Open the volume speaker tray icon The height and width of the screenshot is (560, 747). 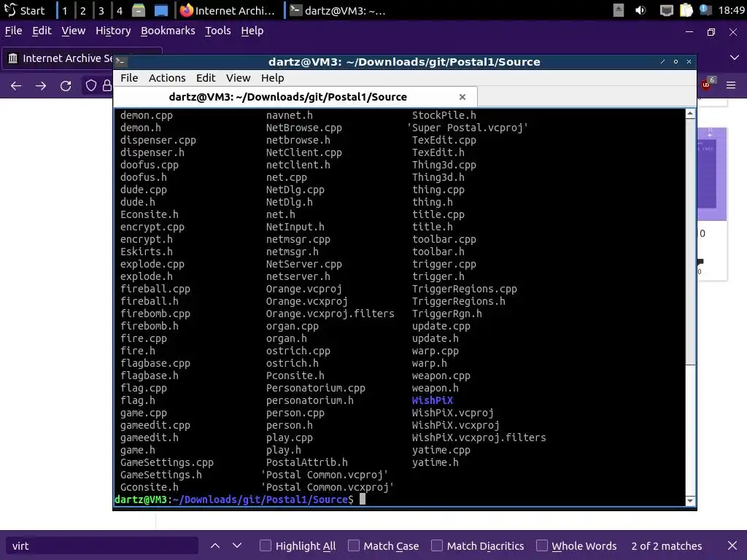pos(640,10)
